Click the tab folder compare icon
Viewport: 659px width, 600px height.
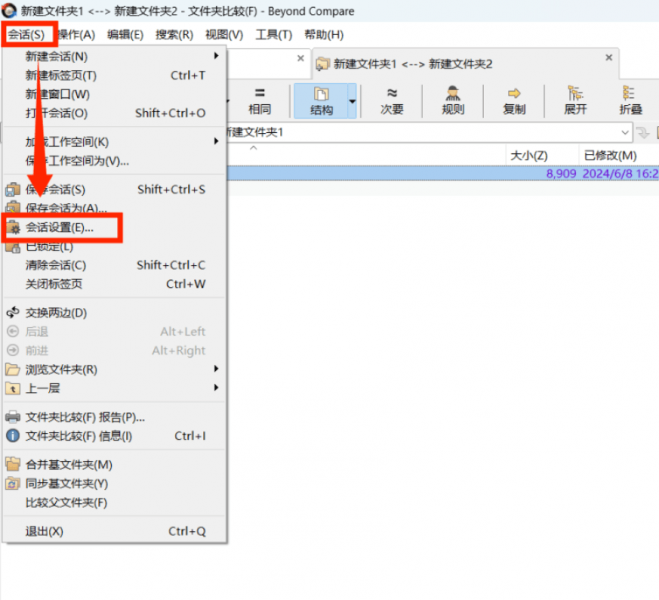tap(322, 64)
